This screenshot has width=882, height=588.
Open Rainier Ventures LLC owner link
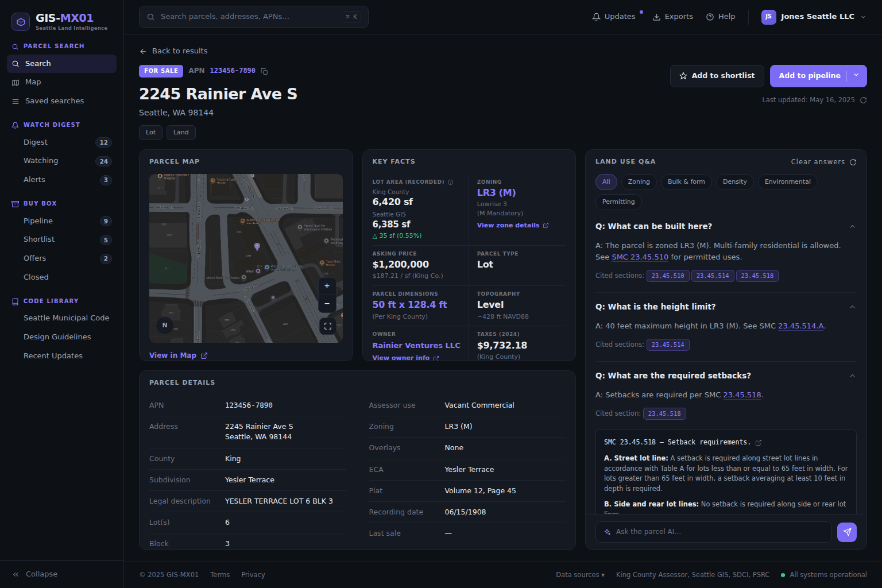click(416, 346)
